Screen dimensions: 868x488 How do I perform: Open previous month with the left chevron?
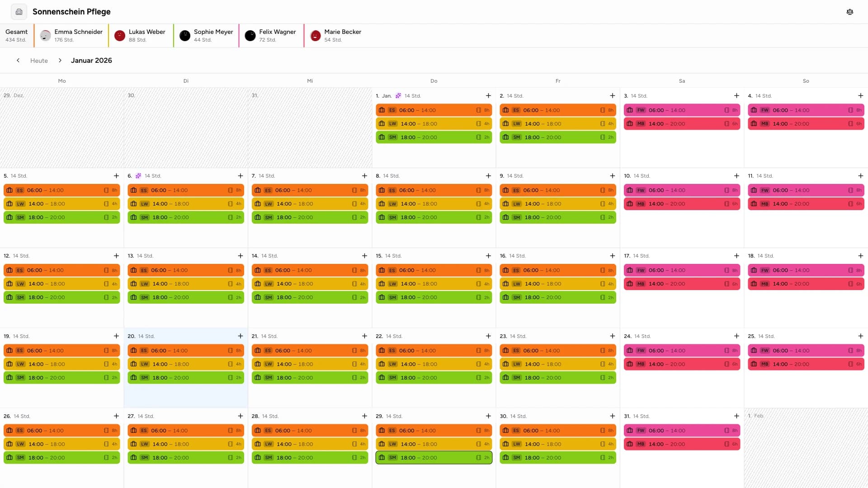(x=18, y=60)
